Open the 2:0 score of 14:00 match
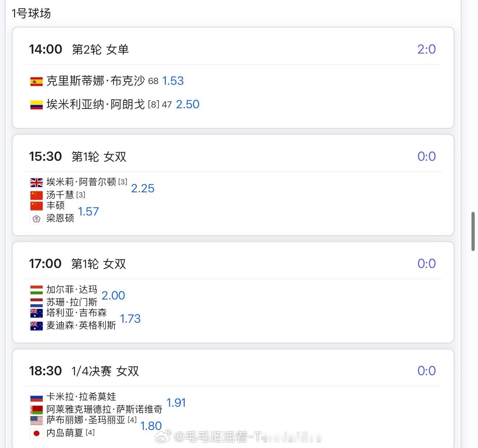The height and width of the screenshot is (448, 478). coord(427,49)
